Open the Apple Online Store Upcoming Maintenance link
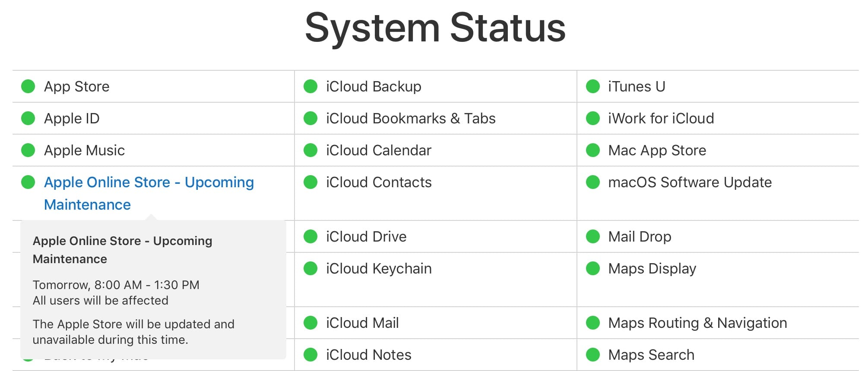 [x=149, y=193]
